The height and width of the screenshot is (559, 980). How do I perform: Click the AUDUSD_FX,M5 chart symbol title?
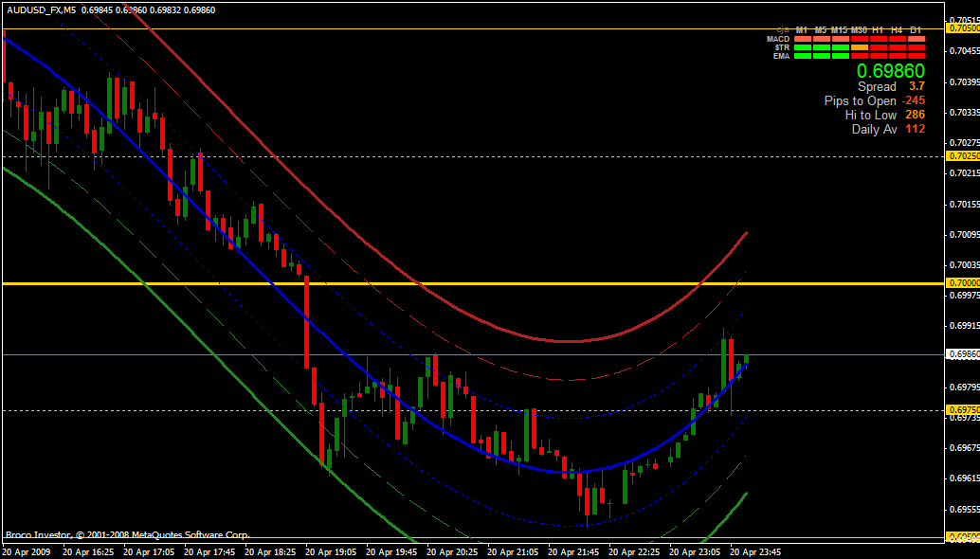(x=42, y=10)
